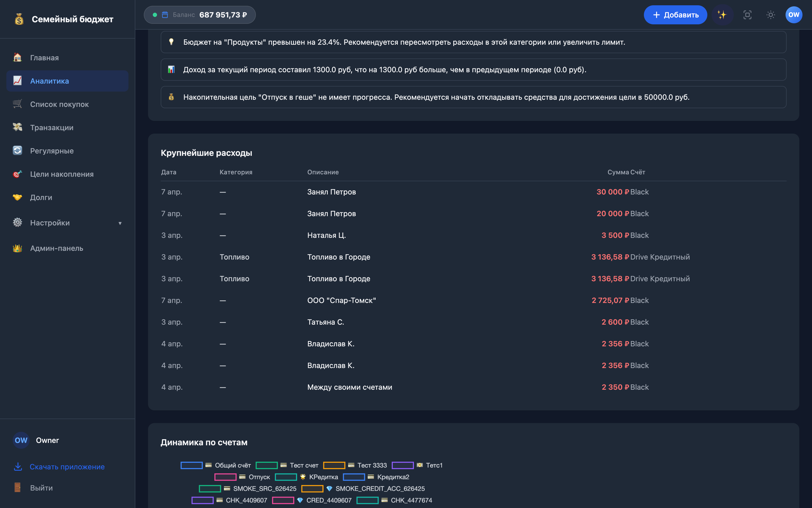
Task: Click the 3 500 ₽ amount
Action: click(615, 235)
